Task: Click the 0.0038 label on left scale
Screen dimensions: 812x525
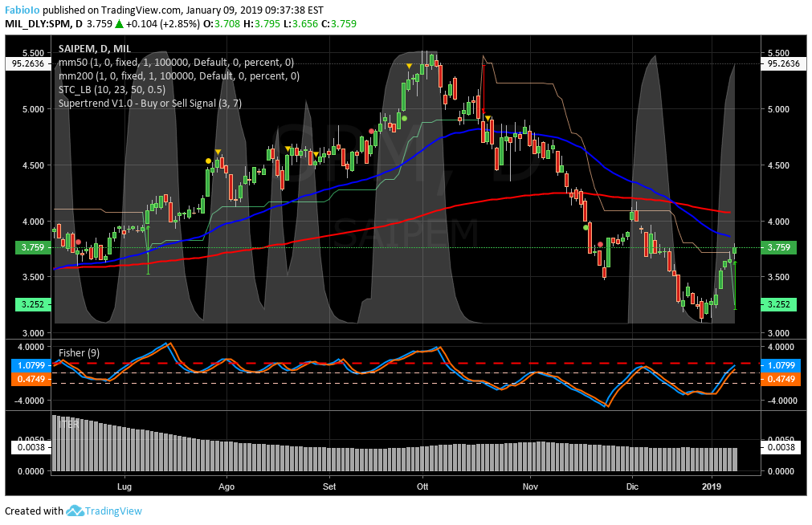Action: click(31, 447)
